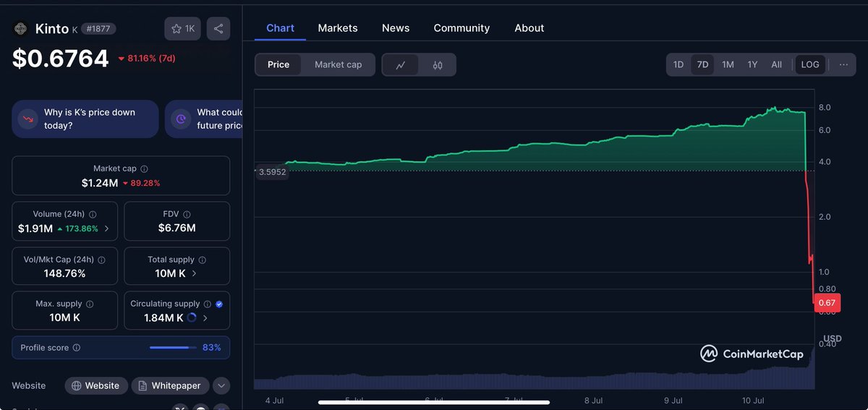
Task: Click the 81.16% (7d) change text
Action: pos(151,59)
